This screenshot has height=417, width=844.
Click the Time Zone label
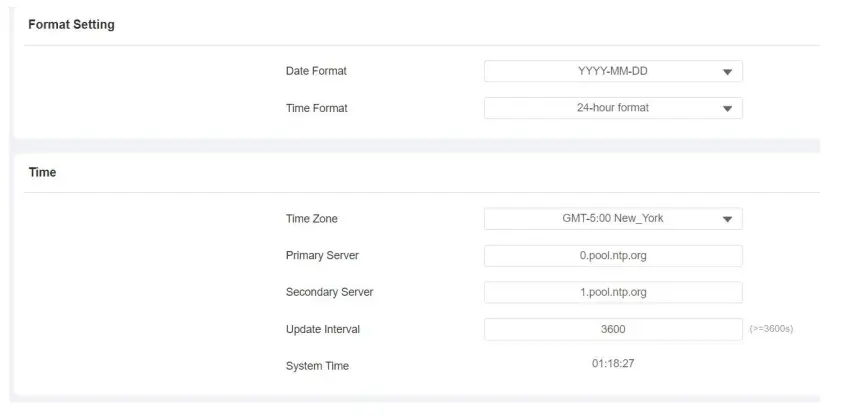(x=311, y=219)
